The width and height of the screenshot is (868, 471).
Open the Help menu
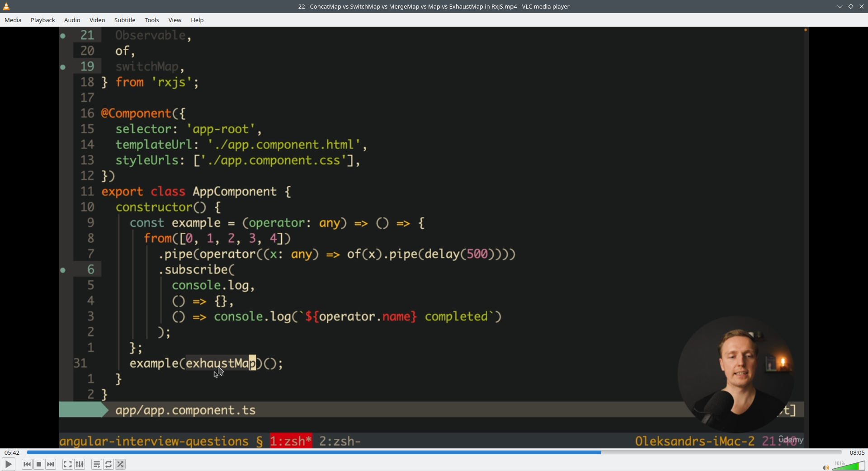(x=197, y=20)
